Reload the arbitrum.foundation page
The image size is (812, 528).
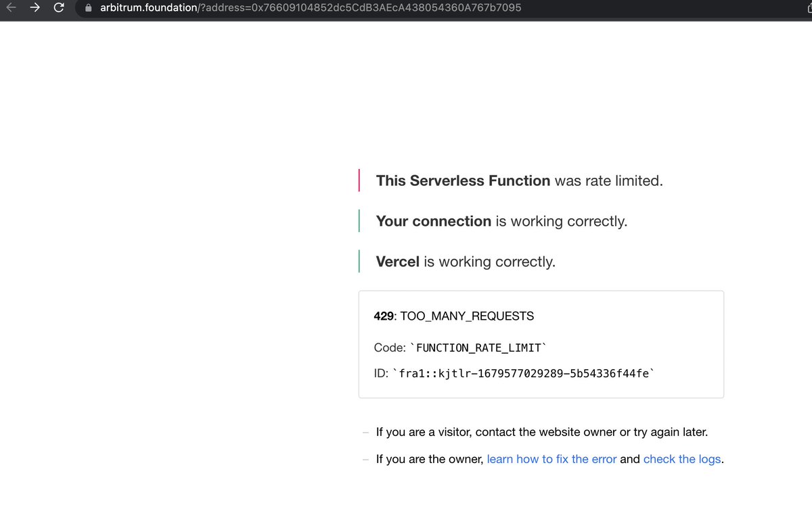tap(59, 8)
